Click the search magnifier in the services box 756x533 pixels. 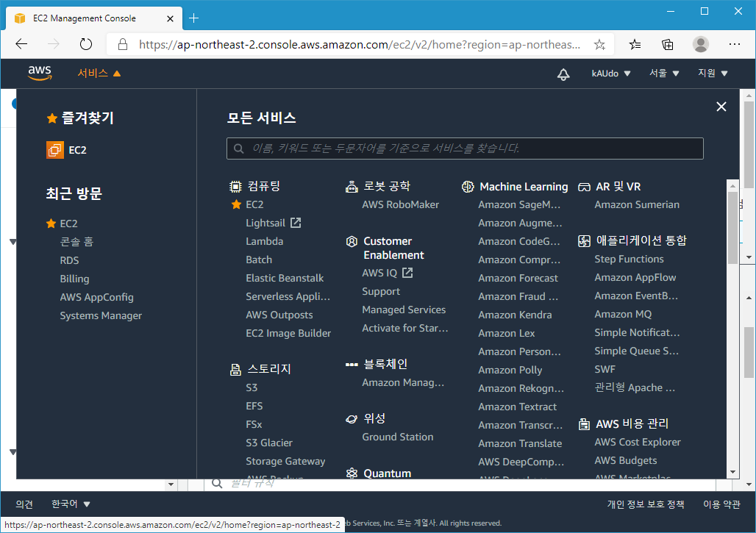239,149
